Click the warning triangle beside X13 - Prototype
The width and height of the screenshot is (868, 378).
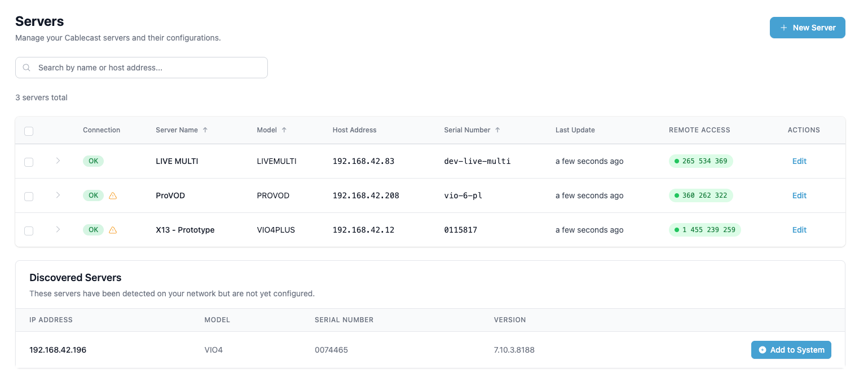click(x=113, y=230)
